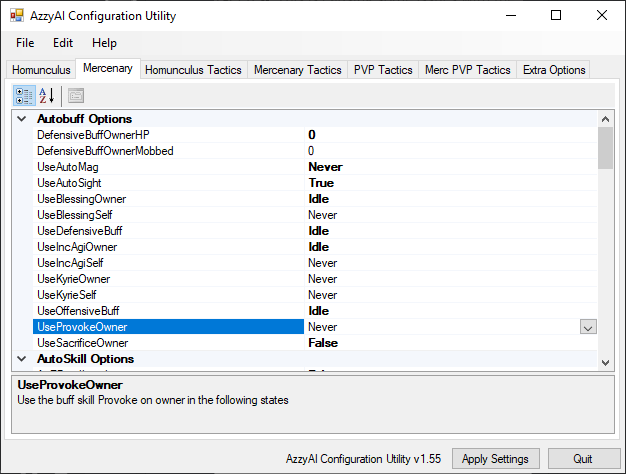Click the UseDefensiveBuff value Idle
The height and width of the screenshot is (474, 626).
451,231
